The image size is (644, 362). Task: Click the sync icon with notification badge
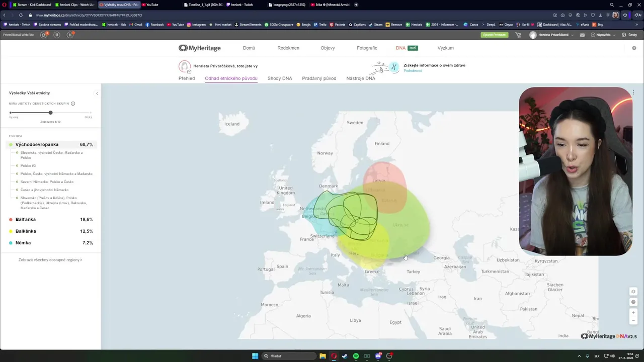click(44, 35)
